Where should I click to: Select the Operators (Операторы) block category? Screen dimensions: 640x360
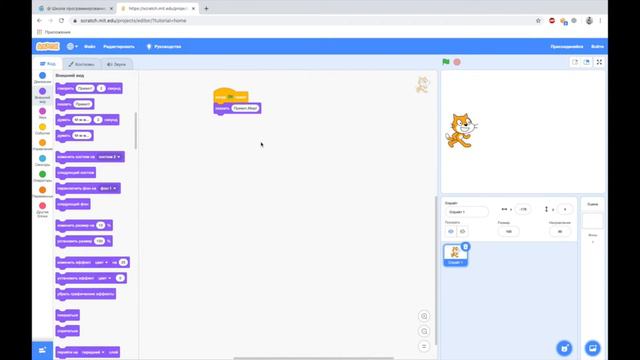(x=42, y=176)
